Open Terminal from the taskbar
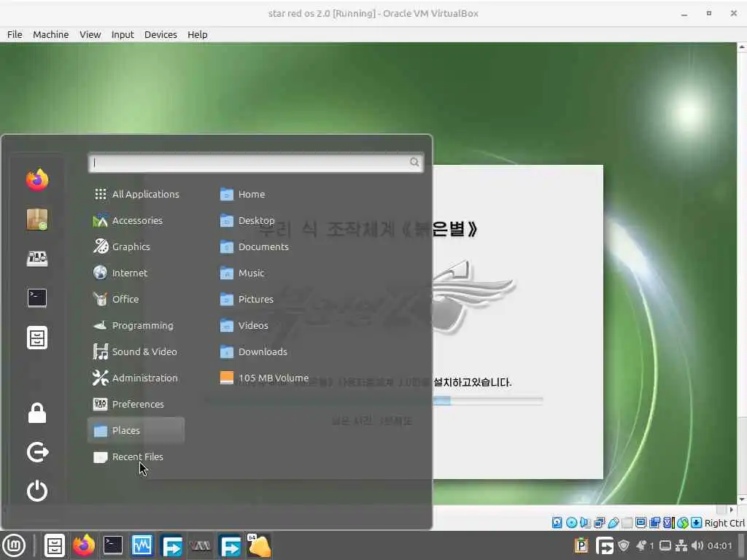The width and height of the screenshot is (747, 560). click(x=113, y=545)
